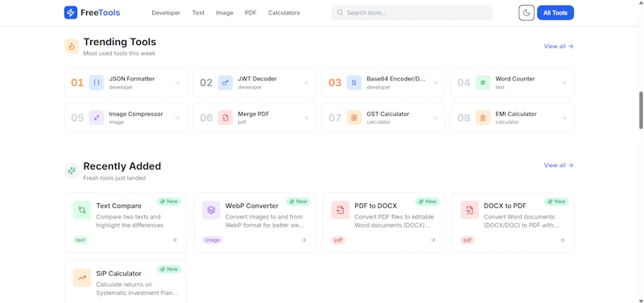Open the Image menu item
Image resolution: width=644 pixels, height=303 pixels.
(225, 13)
